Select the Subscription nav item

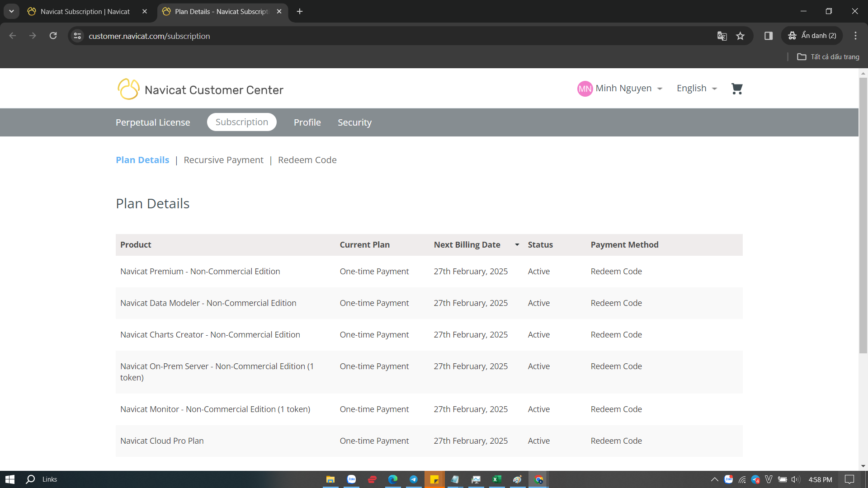pyautogui.click(x=242, y=122)
